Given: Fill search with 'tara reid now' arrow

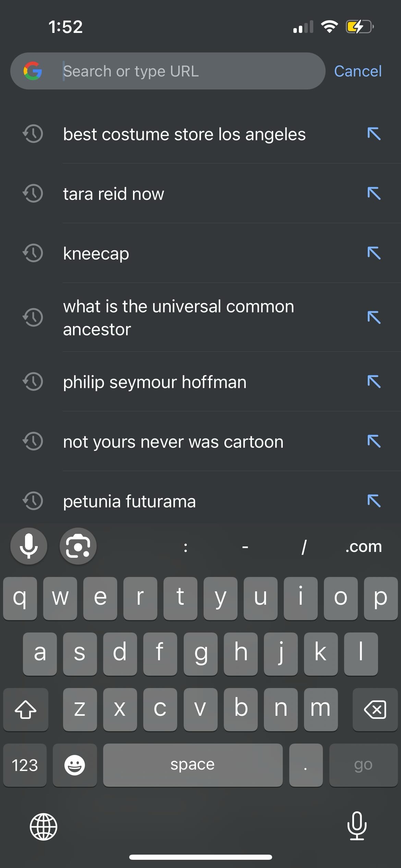Looking at the screenshot, I should tap(374, 194).
